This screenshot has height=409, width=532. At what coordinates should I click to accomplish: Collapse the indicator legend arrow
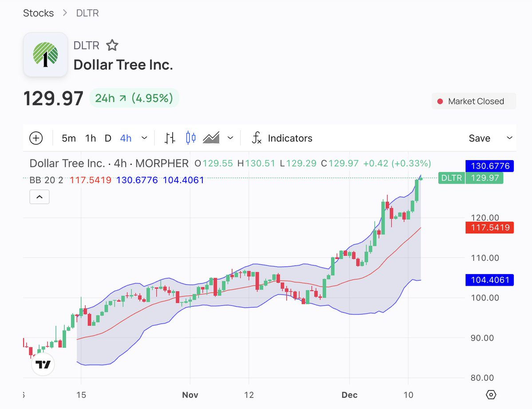pyautogui.click(x=39, y=197)
